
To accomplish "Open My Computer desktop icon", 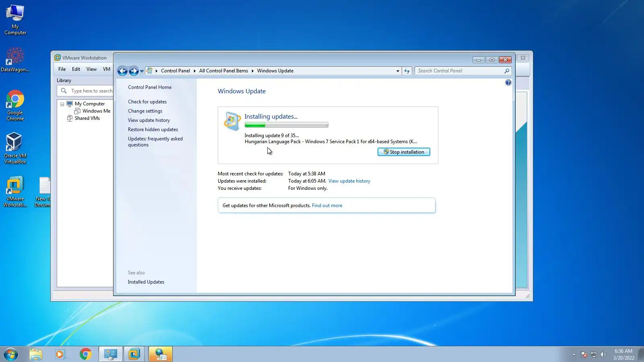I will pos(15,20).
